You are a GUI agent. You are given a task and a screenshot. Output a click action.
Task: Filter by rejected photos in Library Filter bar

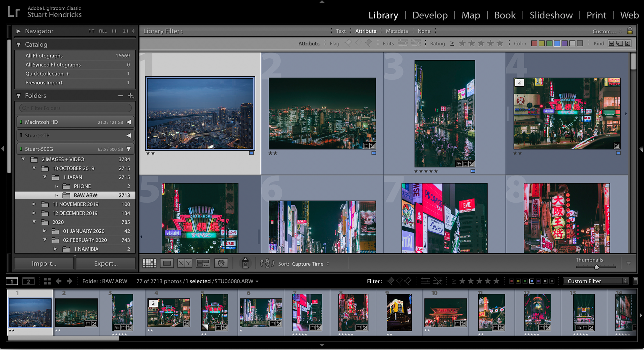click(x=369, y=43)
